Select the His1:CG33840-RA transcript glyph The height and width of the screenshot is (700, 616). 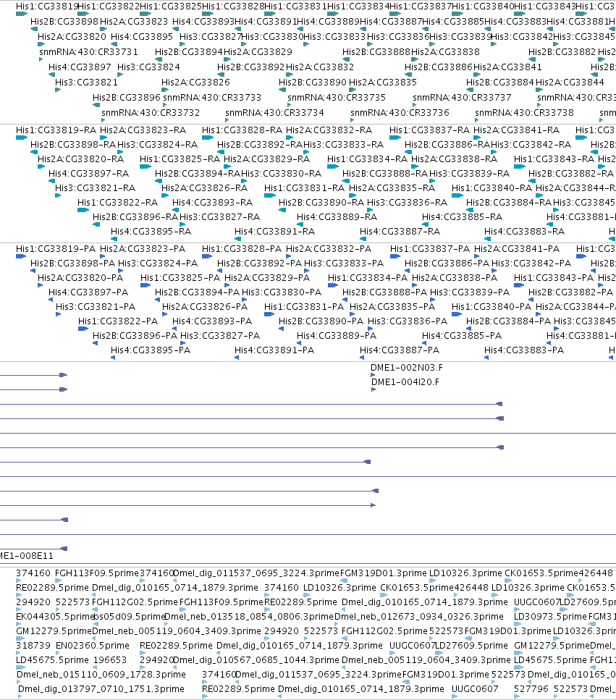[457, 195]
